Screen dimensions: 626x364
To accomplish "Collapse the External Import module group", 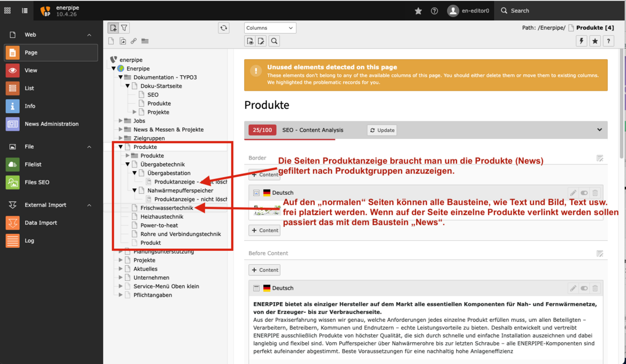I will pos(89,205).
